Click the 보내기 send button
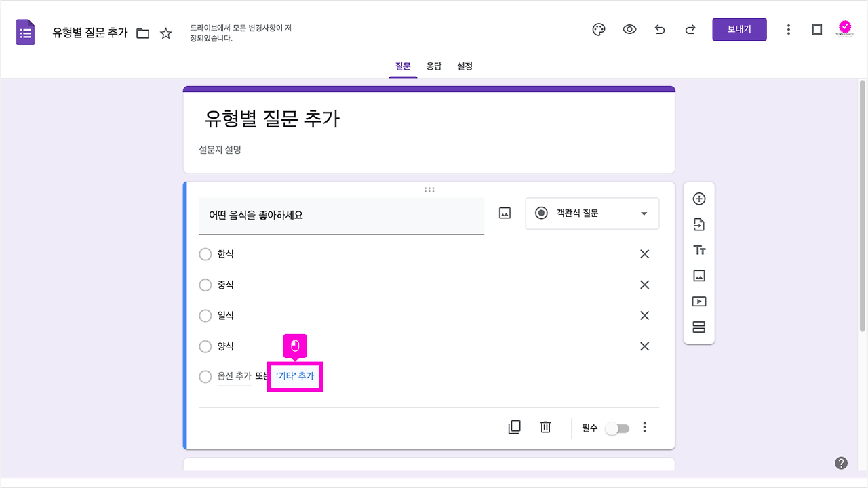This screenshot has width=868, height=488. click(739, 29)
